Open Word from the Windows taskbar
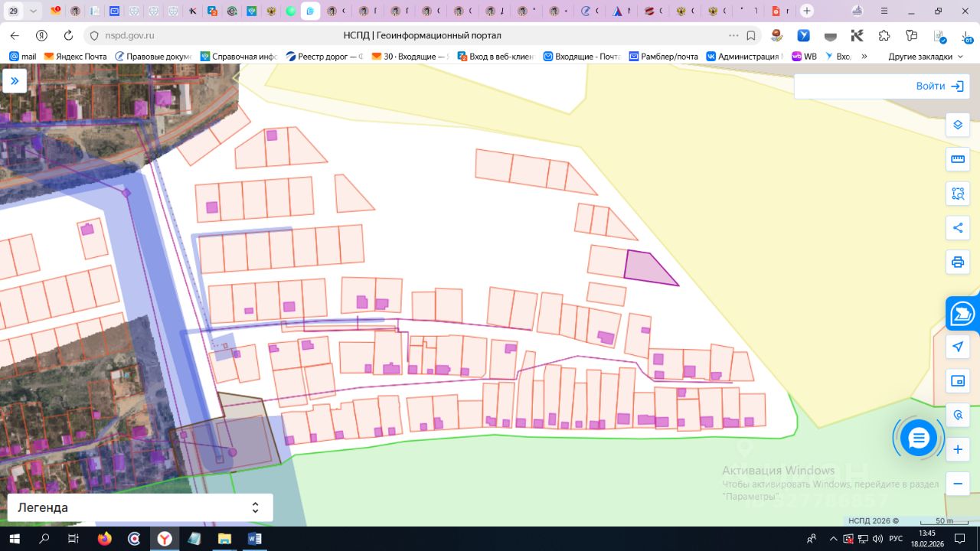This screenshot has height=551, width=980. 254,539
